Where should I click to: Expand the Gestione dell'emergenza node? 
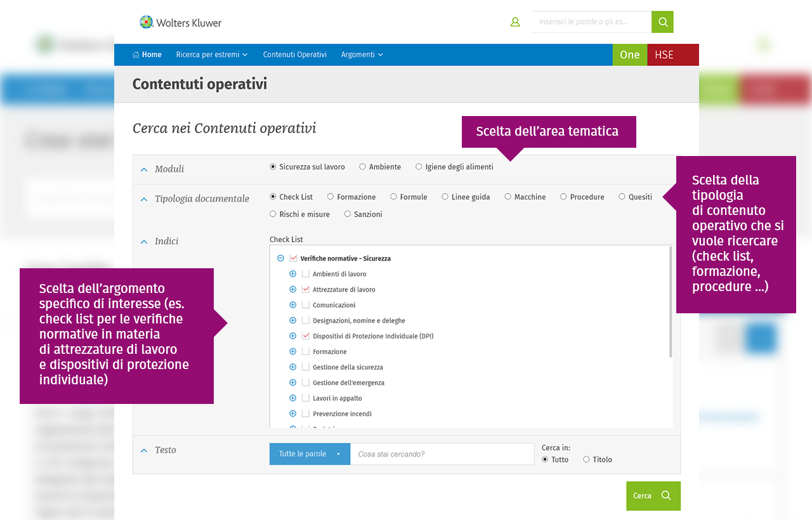tap(293, 383)
